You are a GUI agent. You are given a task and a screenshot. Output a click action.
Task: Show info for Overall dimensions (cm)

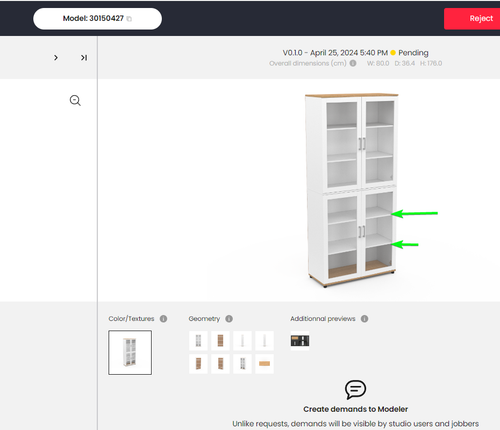click(x=353, y=63)
